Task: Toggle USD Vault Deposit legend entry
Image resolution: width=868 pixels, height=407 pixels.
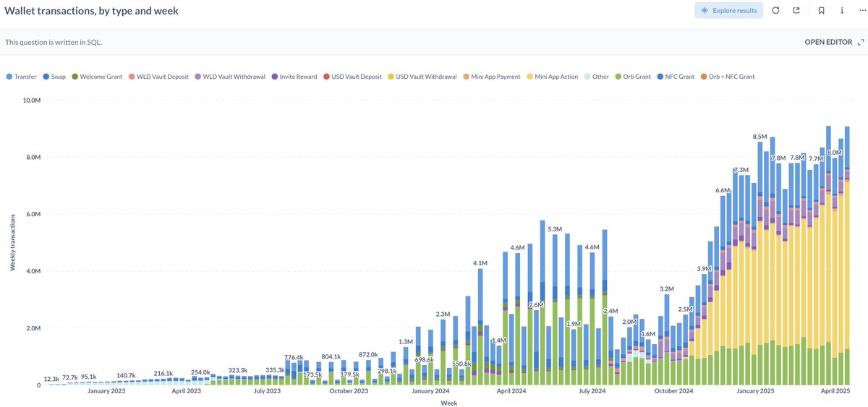Action: pyautogui.click(x=352, y=77)
